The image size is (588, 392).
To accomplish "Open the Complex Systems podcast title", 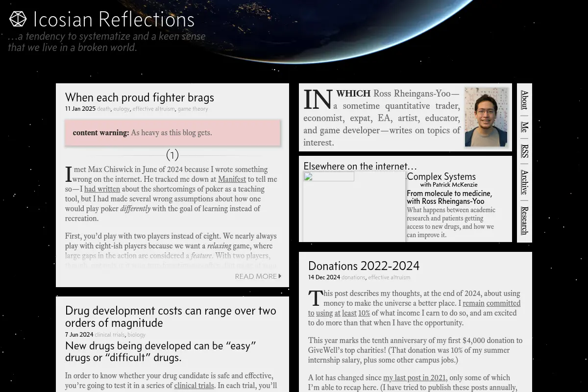I will coord(441,176).
